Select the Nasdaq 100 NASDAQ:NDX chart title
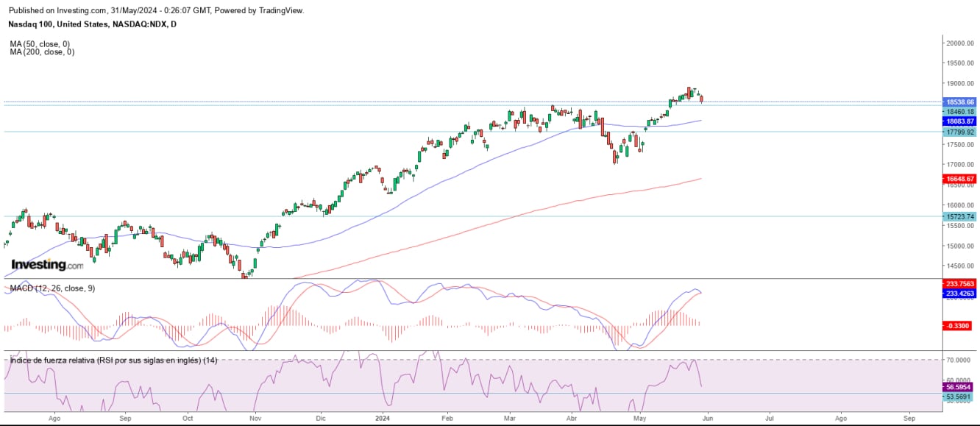 [x=93, y=24]
